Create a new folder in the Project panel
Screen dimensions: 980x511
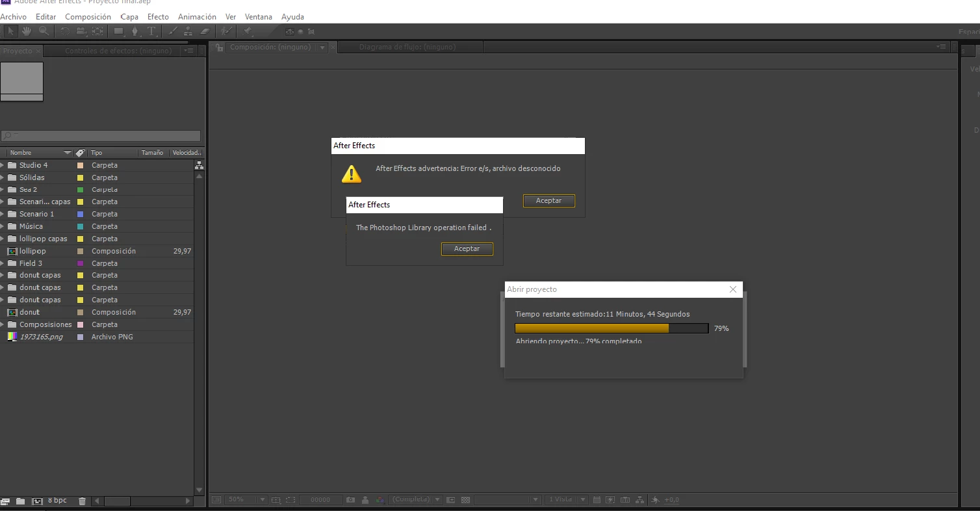(x=20, y=501)
